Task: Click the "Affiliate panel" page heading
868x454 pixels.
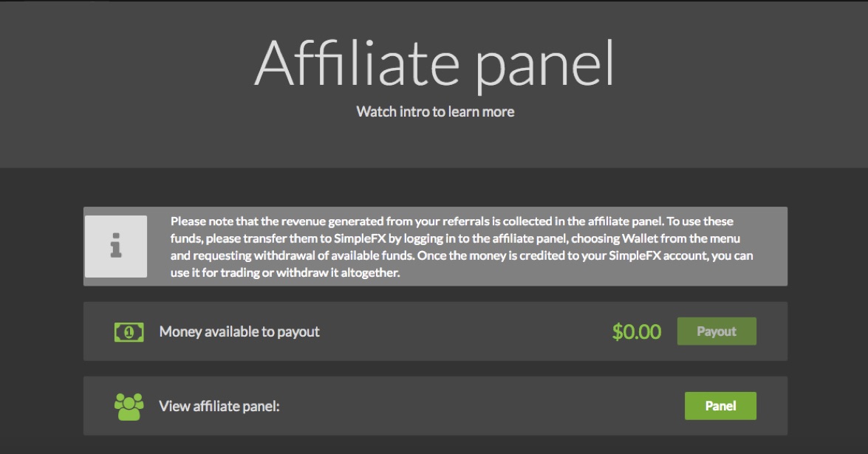Action: (x=434, y=62)
